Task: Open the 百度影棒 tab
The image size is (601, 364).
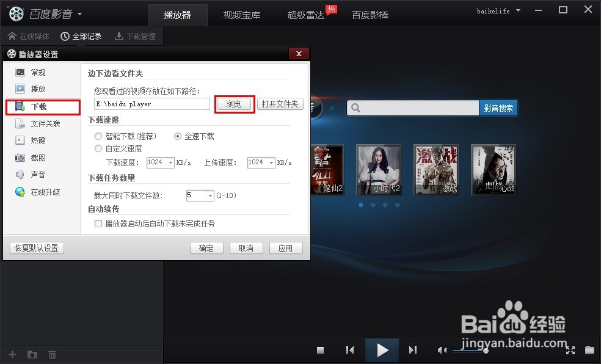Action: (x=370, y=15)
